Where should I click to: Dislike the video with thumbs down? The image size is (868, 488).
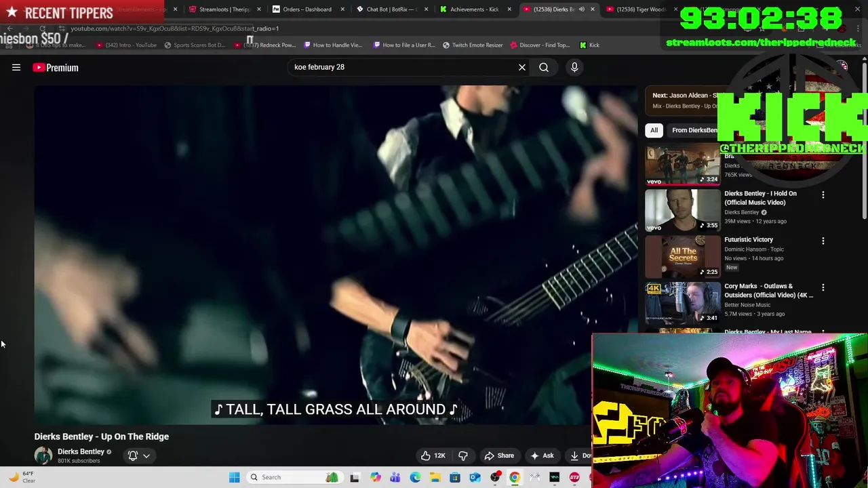tap(463, 455)
